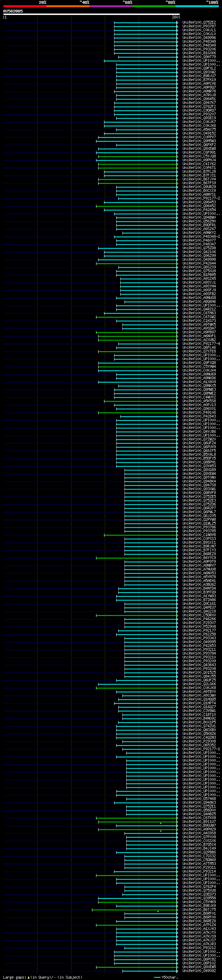Click the UniRef100_Q42106 label
222x980 pixels.
[x=199, y=252]
